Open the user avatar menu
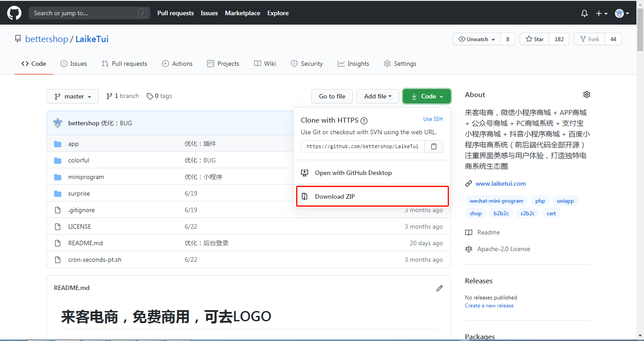 (622, 13)
